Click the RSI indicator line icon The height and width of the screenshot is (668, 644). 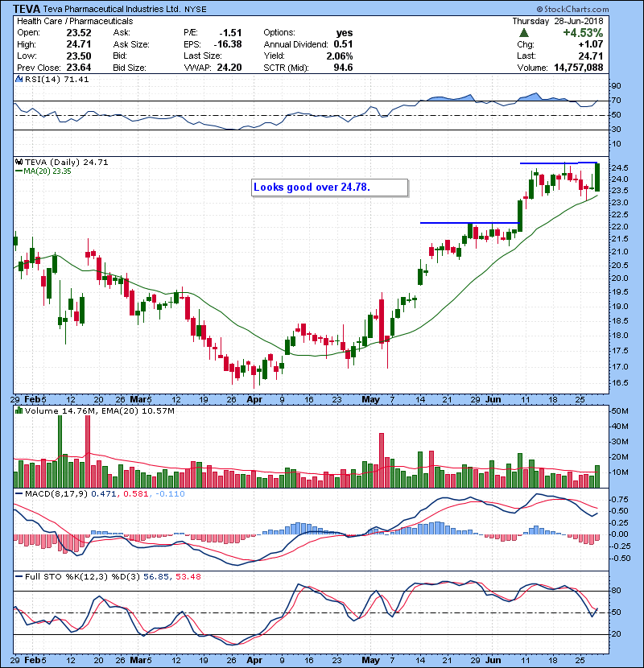click(19, 79)
